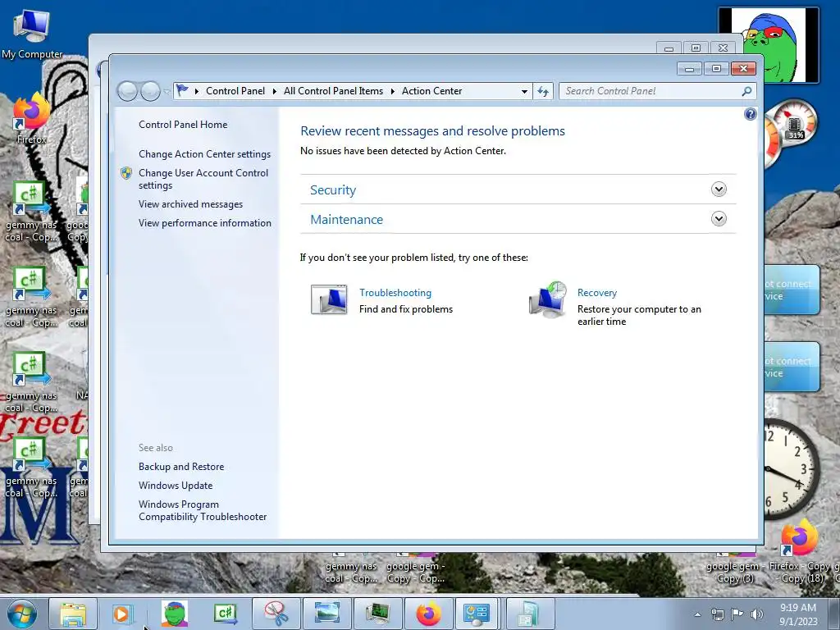Click the taskbar clock and date
This screenshot has height=630, width=840.
coord(798,614)
